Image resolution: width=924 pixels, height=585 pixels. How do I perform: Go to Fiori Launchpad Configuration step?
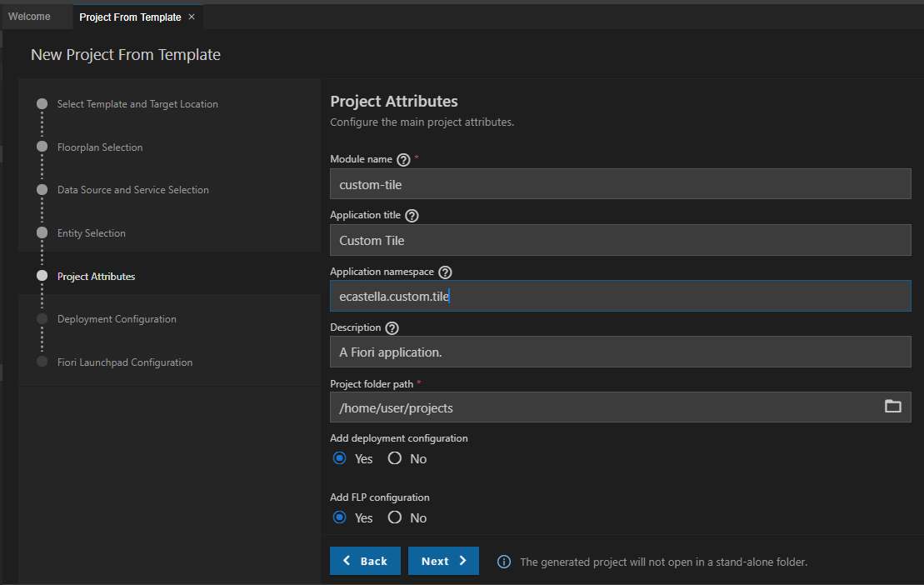[x=125, y=362]
